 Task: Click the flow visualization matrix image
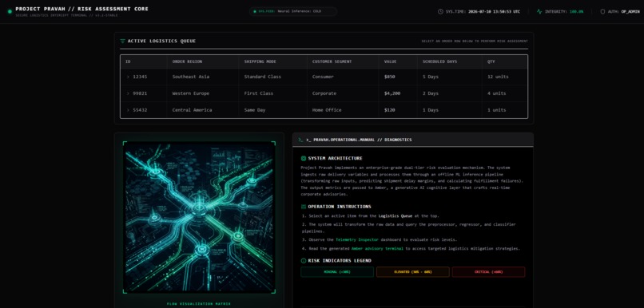[x=199, y=217]
